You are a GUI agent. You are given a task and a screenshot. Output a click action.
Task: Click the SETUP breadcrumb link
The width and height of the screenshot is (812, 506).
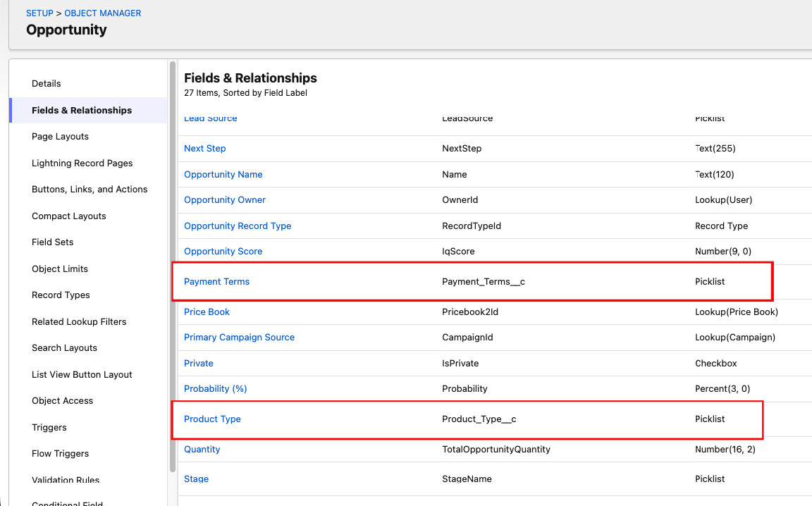[x=39, y=13]
